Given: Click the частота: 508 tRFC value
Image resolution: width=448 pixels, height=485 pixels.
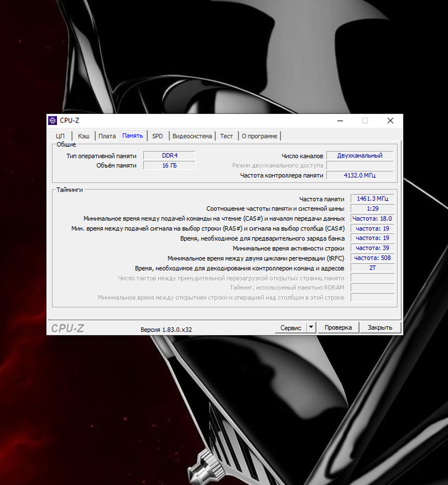Looking at the screenshot, I should tap(372, 258).
